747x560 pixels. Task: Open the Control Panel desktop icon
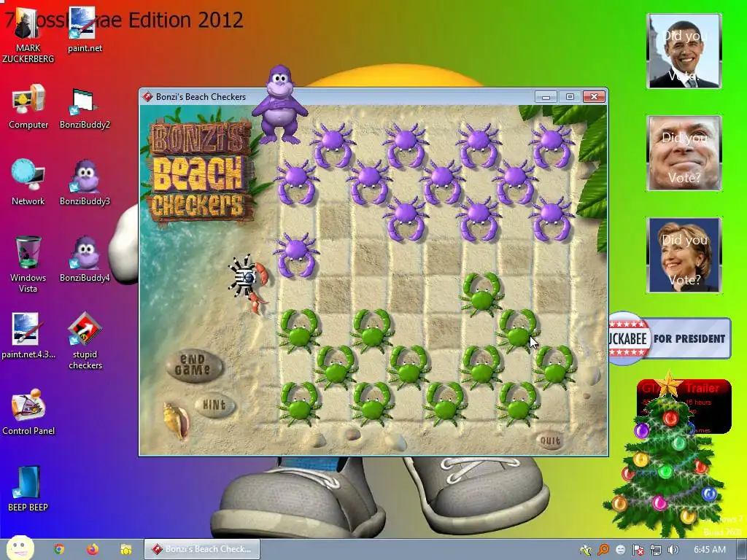(x=28, y=413)
